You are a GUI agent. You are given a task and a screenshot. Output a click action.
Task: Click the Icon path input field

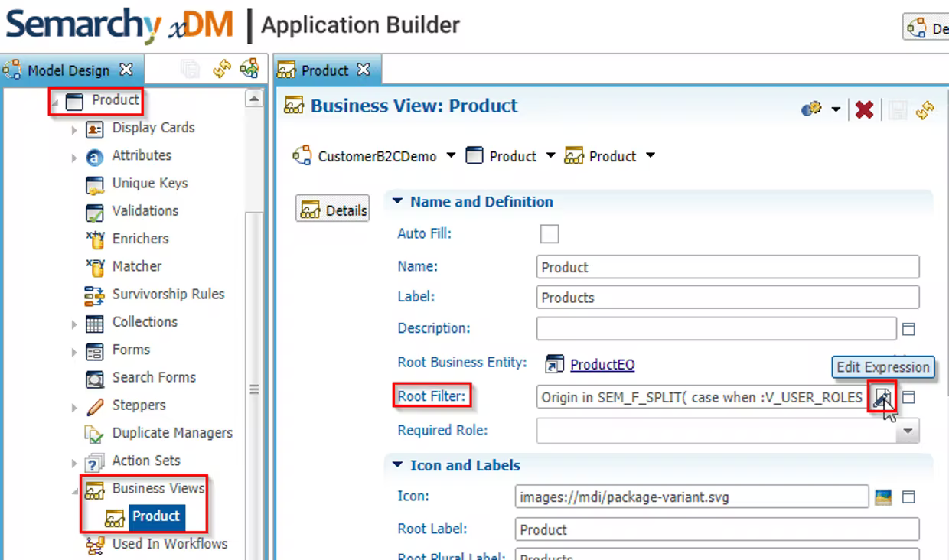click(x=693, y=497)
